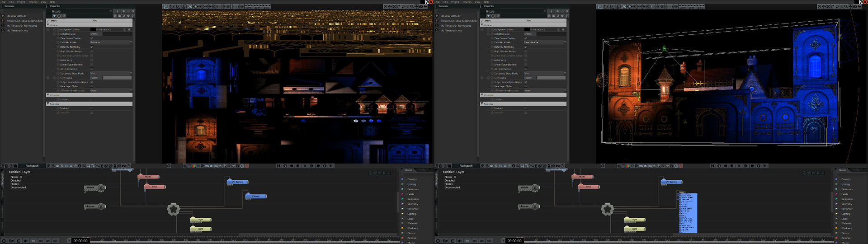Click the 00:00:00 timecode field, left window

tap(80, 241)
